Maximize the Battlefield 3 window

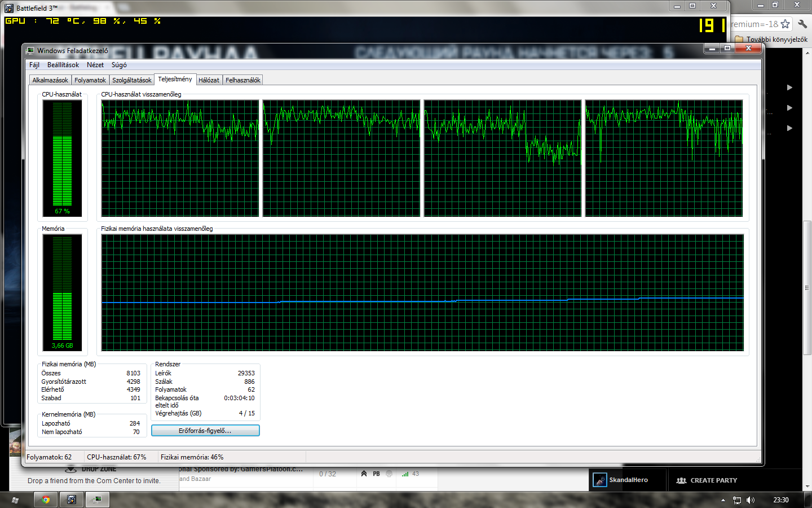692,6
